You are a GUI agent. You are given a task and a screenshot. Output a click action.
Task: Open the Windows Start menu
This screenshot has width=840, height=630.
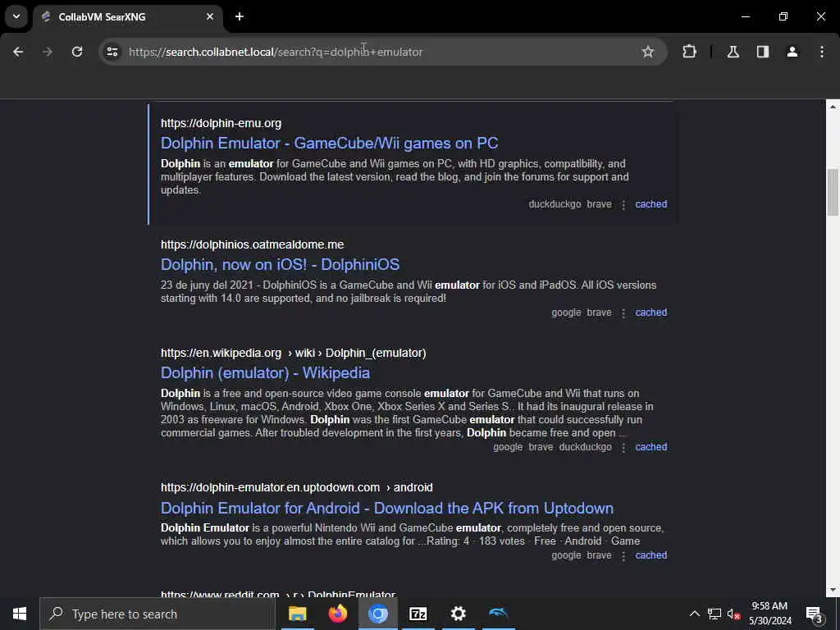(x=20, y=614)
